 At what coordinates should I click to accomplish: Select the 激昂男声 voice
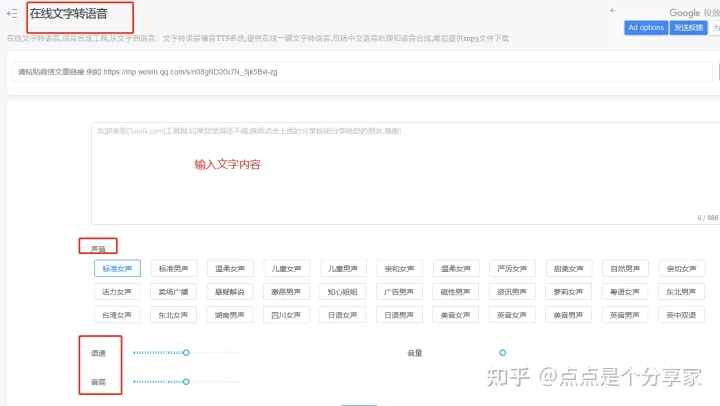coord(286,292)
